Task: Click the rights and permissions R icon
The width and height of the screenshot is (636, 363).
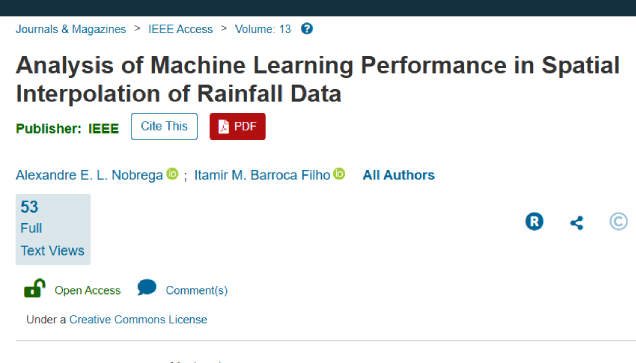Action: pyautogui.click(x=534, y=221)
